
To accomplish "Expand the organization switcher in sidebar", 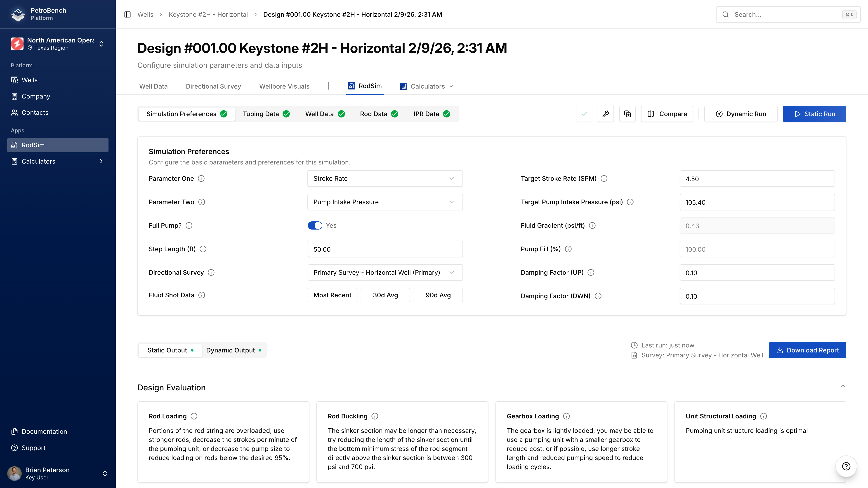I will 101,44.
